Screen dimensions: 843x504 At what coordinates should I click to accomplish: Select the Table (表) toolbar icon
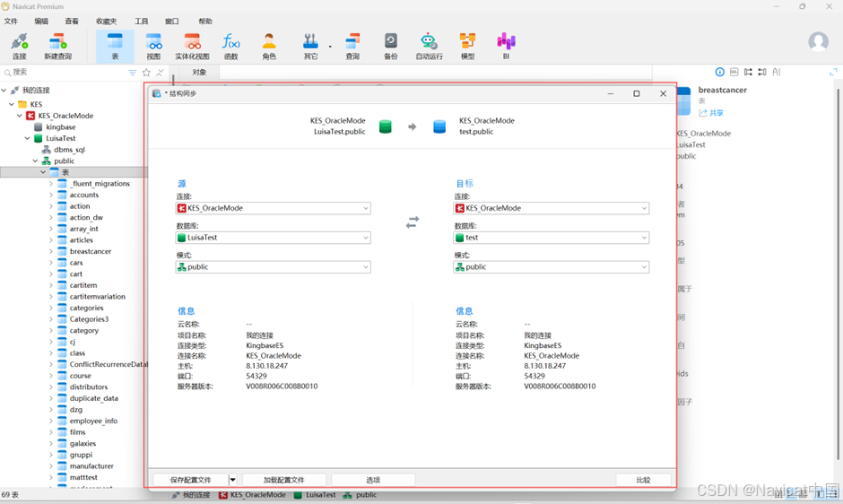115,47
